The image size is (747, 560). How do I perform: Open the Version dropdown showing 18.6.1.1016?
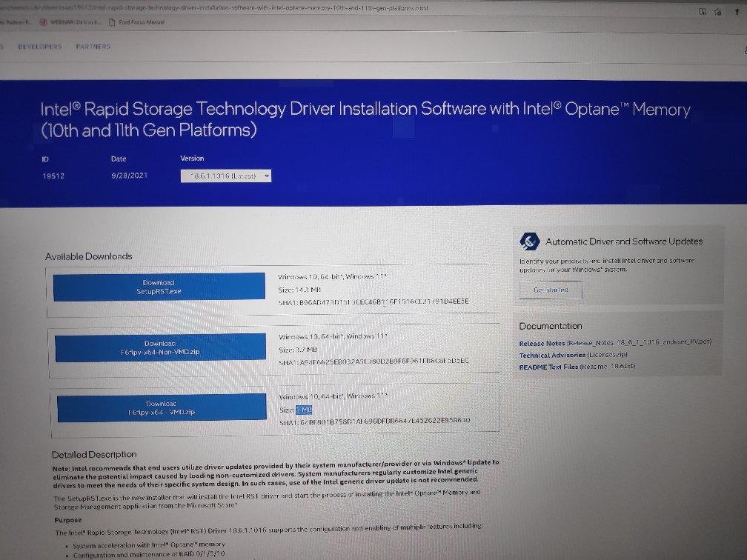226,176
